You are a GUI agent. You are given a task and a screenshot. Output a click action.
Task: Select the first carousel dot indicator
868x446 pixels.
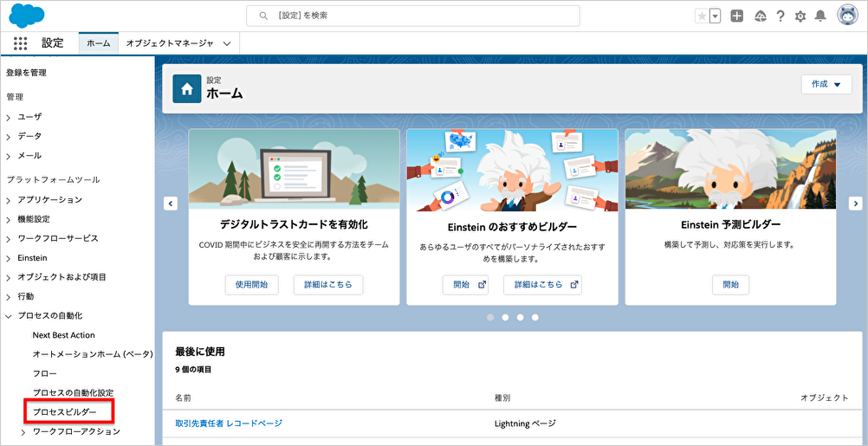(490, 318)
